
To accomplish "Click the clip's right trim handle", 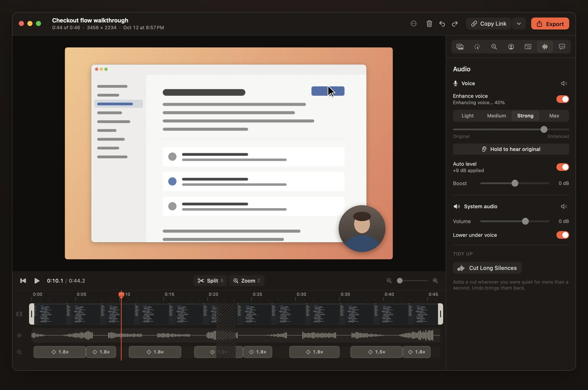I will 440,314.
